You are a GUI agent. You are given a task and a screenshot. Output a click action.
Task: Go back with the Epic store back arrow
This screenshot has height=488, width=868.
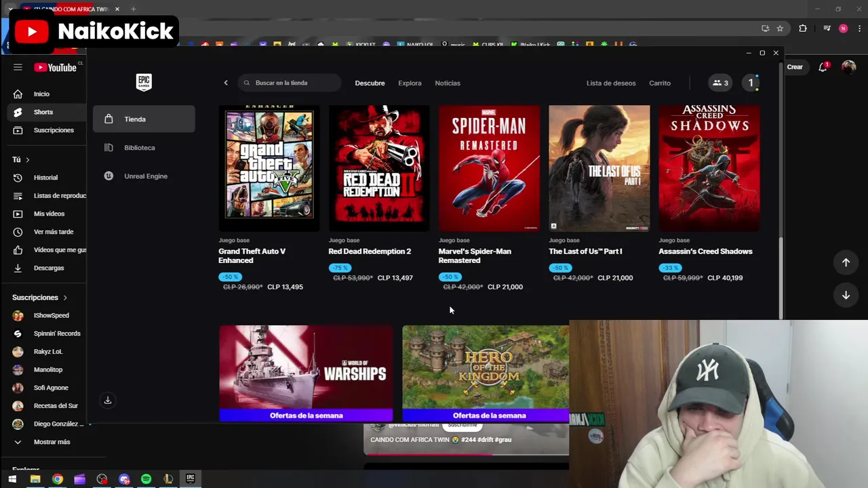[x=226, y=83]
